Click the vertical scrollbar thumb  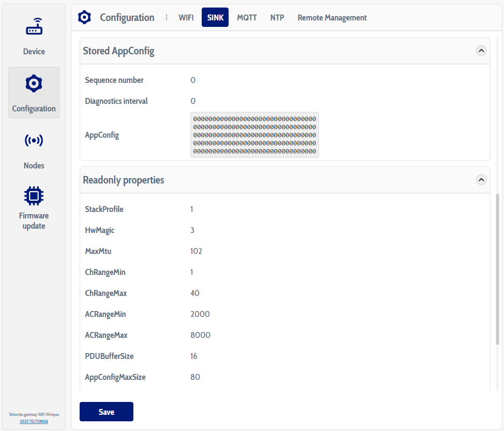(498, 269)
